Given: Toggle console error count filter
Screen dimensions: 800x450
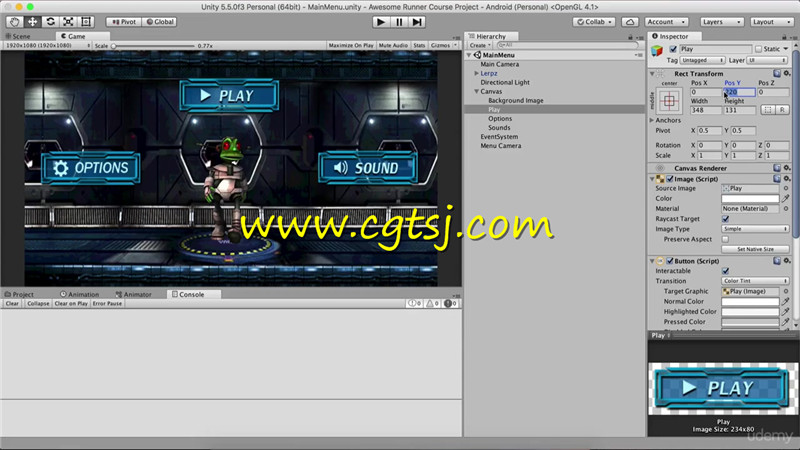Looking at the screenshot, I should point(450,304).
